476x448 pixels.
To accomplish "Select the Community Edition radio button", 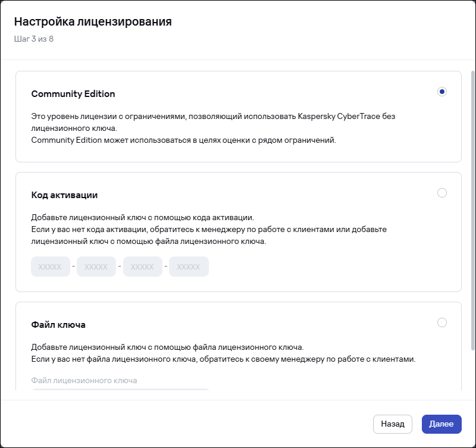I will tap(441, 92).
